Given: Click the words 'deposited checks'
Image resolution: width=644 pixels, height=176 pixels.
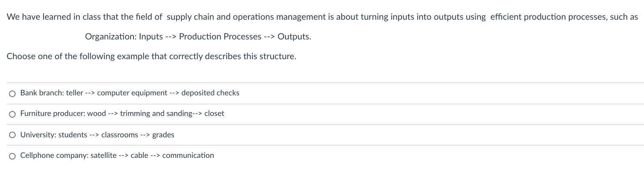Looking at the screenshot, I should pyautogui.click(x=210, y=93).
